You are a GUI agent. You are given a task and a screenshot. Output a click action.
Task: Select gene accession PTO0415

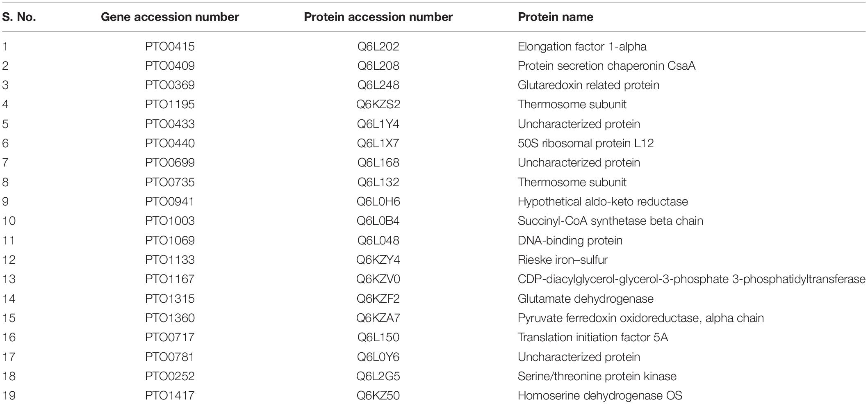170,46
